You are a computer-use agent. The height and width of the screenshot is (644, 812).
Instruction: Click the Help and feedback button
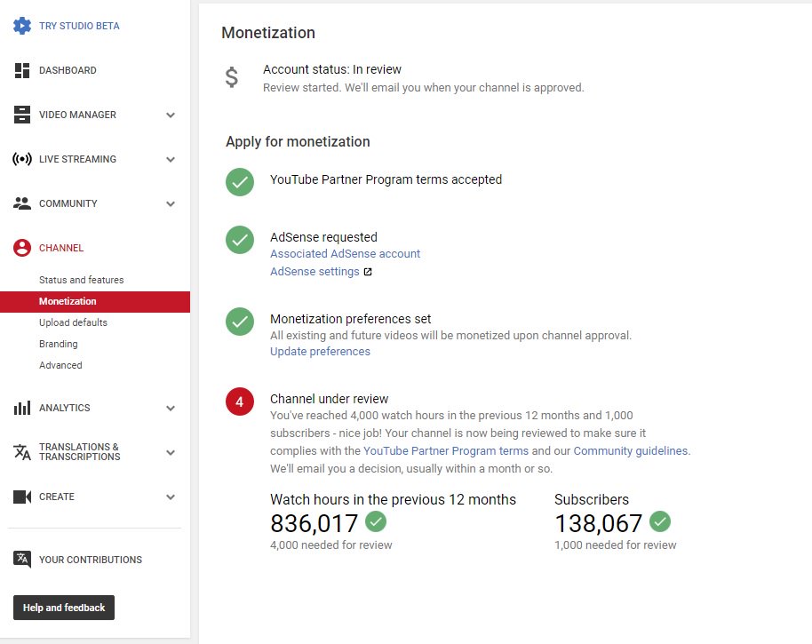tap(64, 608)
